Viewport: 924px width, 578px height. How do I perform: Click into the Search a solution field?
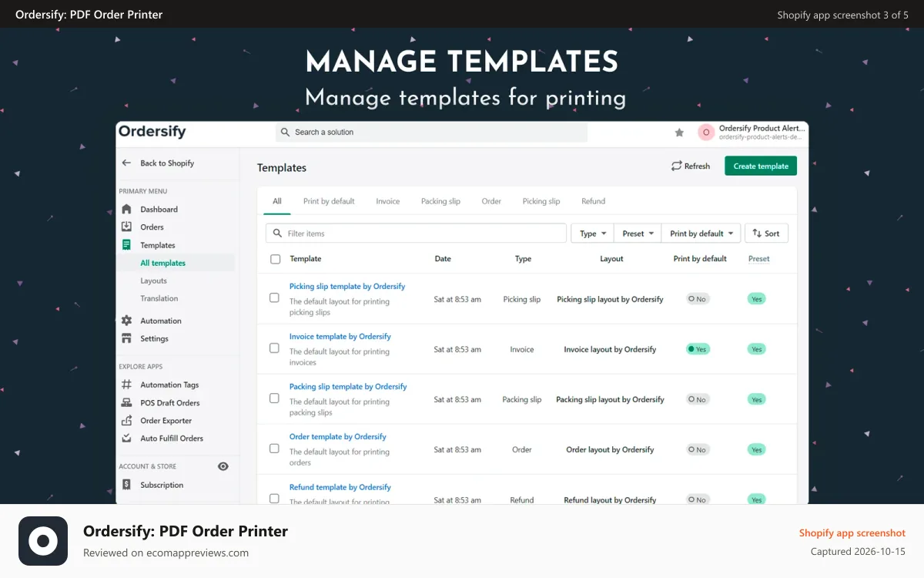[x=431, y=133]
